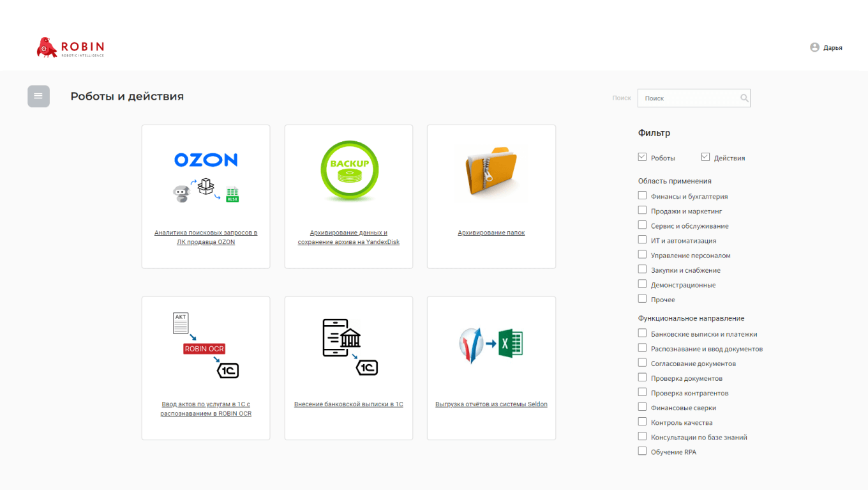
Task: Enable the Финансы и бухгалтерия checkbox
Action: 642,195
